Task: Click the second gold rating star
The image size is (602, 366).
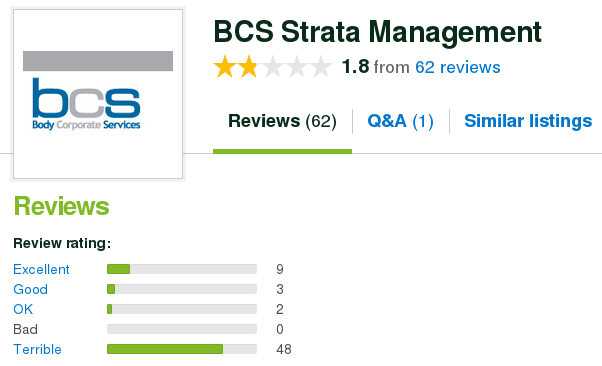Action: pos(248,67)
